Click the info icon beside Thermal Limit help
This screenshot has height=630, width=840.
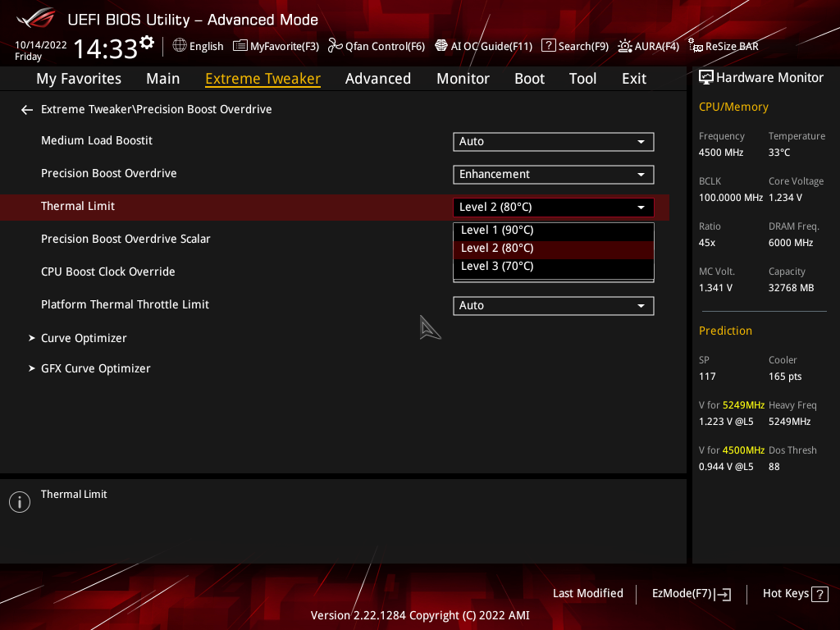[x=20, y=502]
